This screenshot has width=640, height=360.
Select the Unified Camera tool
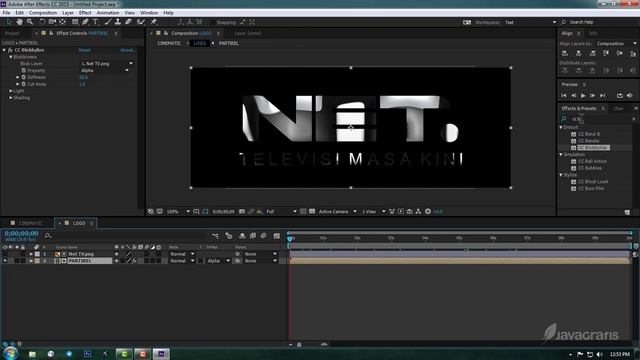point(52,22)
